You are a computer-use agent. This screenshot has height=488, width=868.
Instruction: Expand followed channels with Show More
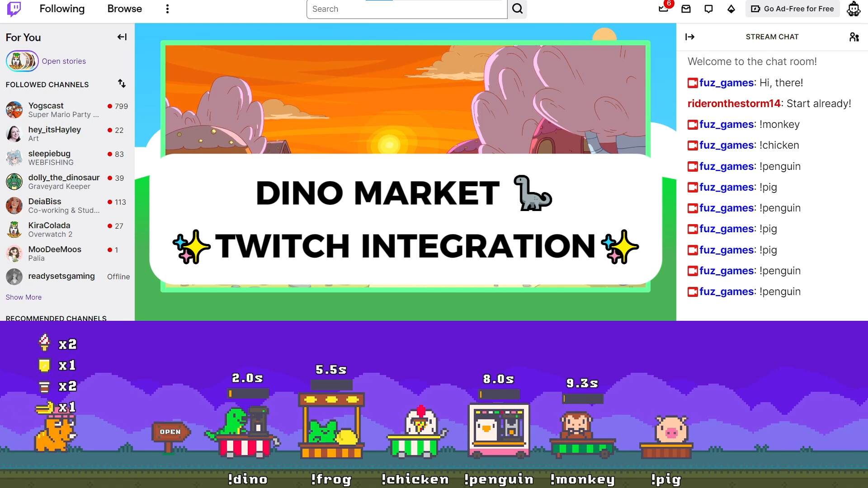pos(24,297)
